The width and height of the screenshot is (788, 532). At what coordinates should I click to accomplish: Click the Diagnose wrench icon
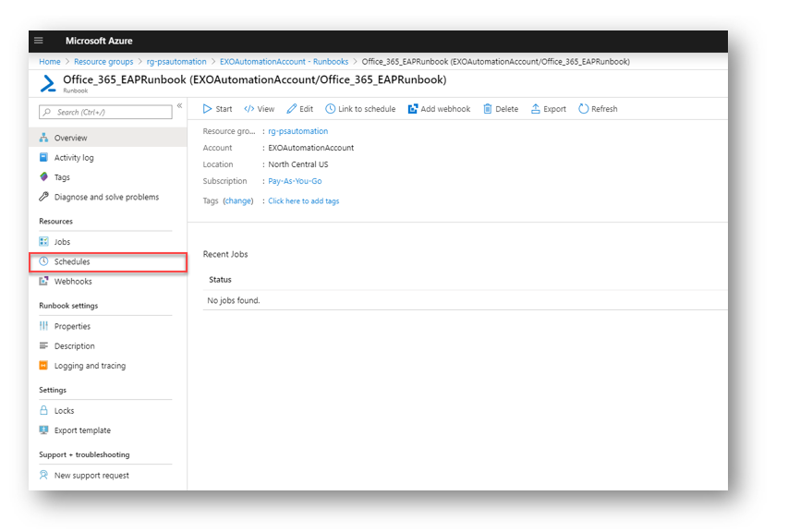(x=43, y=197)
